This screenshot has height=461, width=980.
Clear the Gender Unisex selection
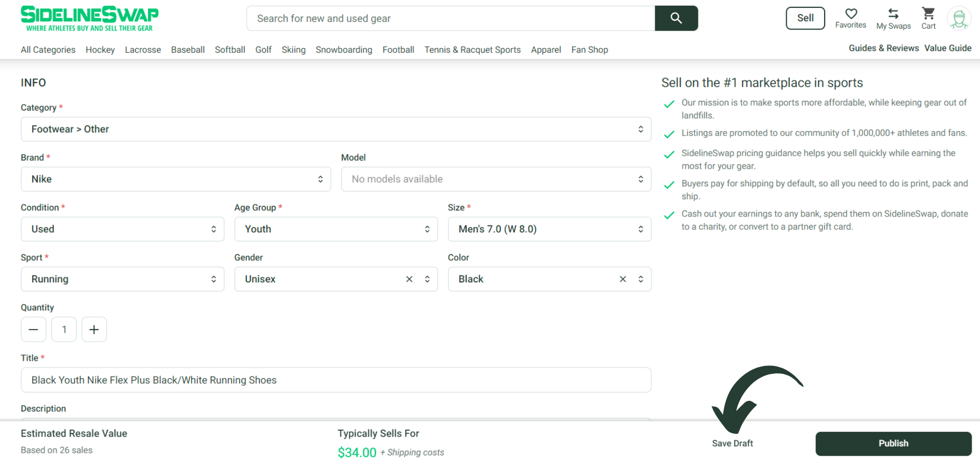point(409,279)
